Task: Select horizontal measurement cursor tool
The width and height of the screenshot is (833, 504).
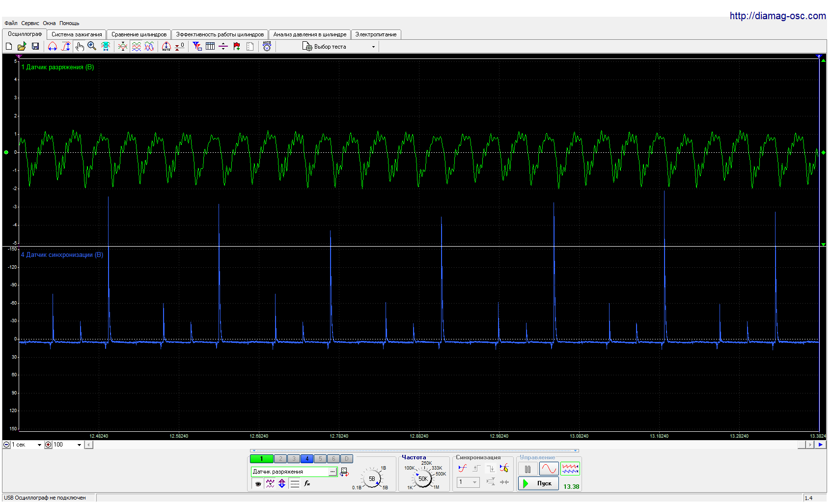Action: click(x=53, y=46)
